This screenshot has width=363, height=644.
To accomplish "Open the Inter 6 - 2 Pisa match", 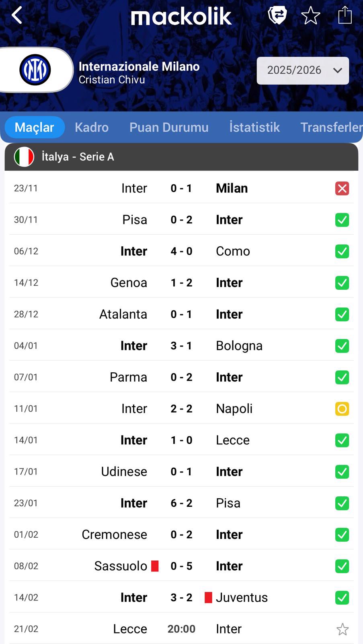I will [x=181, y=503].
